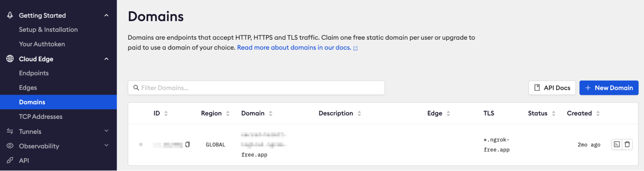Delete the domain using trash icon

pos(627,144)
